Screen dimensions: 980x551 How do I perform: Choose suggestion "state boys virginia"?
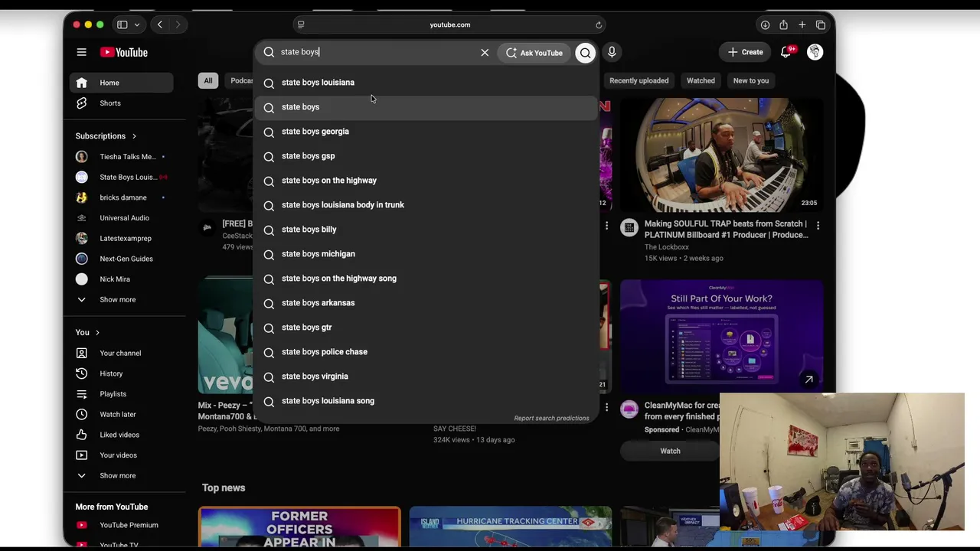(426, 377)
